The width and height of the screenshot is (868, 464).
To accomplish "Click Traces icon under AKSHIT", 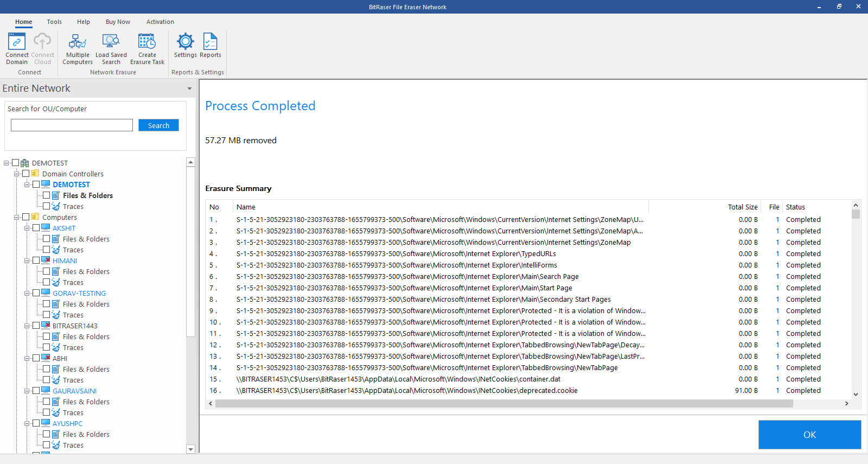I will click(56, 250).
